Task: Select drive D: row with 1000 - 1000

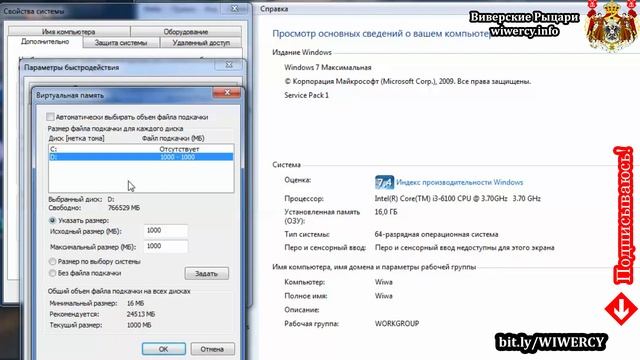Action: (x=141, y=157)
